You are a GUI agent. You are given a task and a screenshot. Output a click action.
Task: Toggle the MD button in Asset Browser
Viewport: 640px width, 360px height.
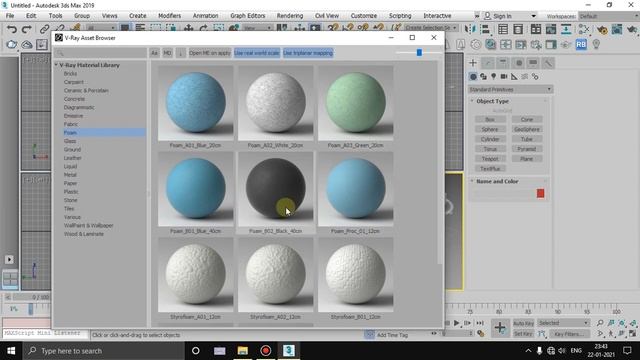(x=167, y=53)
